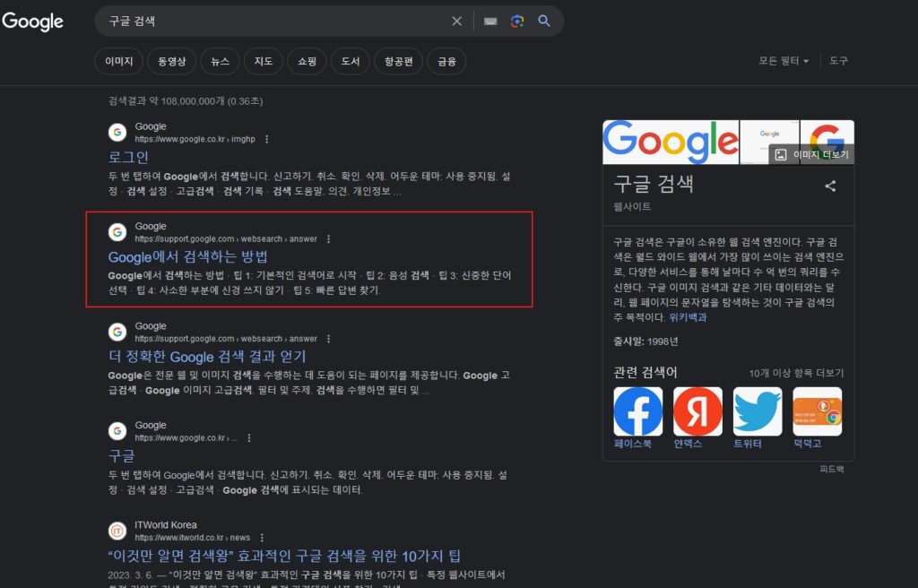Click the 관련 검색어 heading
Image resolution: width=918 pixels, height=588 pixels.
[645, 373]
